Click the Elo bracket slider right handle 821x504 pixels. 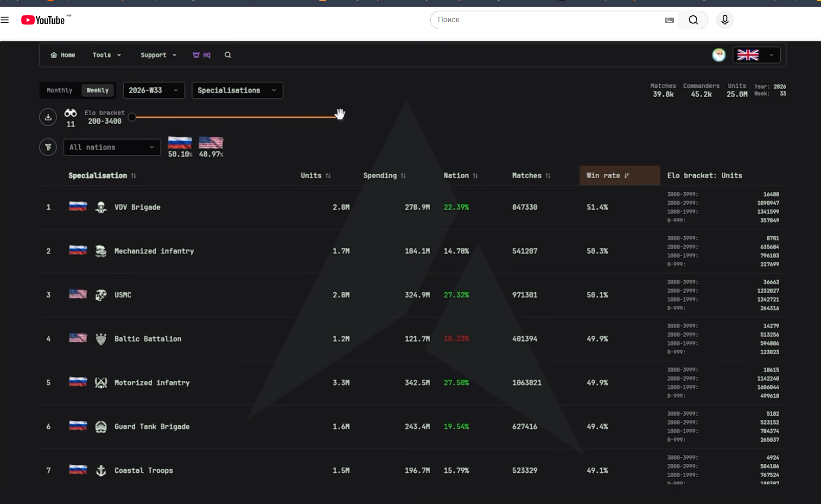tap(340, 114)
